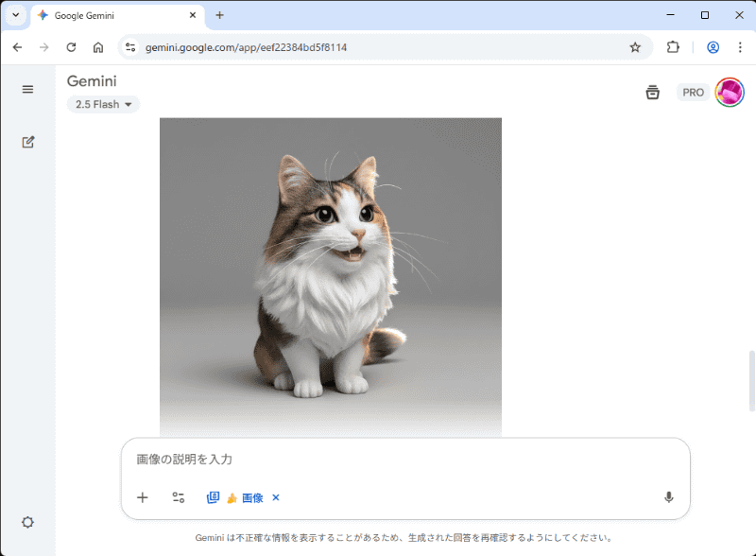Activate voice input with the microphone icon
The image size is (756, 556).
coord(668,497)
